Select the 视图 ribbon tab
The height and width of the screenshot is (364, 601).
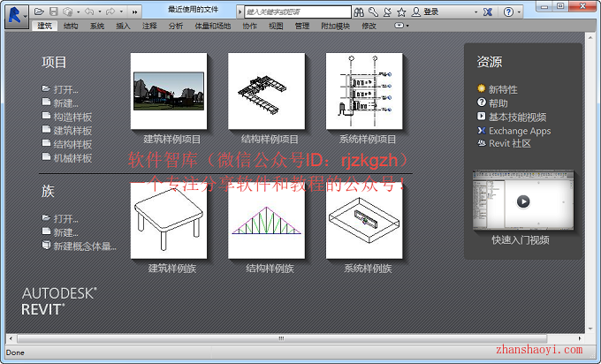(276, 26)
